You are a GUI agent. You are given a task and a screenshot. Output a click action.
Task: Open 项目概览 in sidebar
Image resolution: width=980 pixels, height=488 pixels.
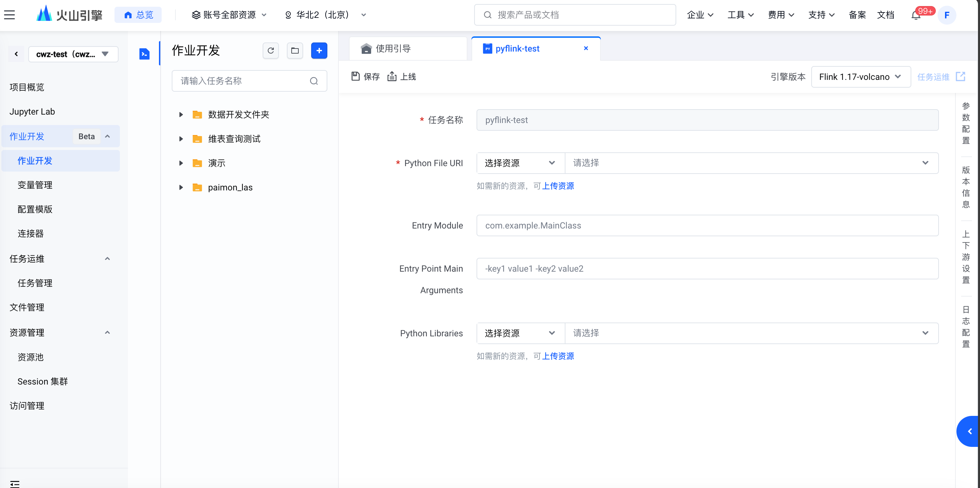tap(27, 87)
